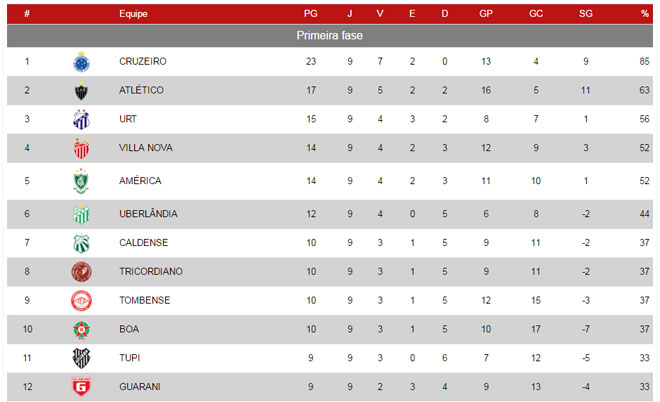This screenshot has height=402, width=660.
Task: Click the TOMBENSE team name
Action: tap(145, 300)
